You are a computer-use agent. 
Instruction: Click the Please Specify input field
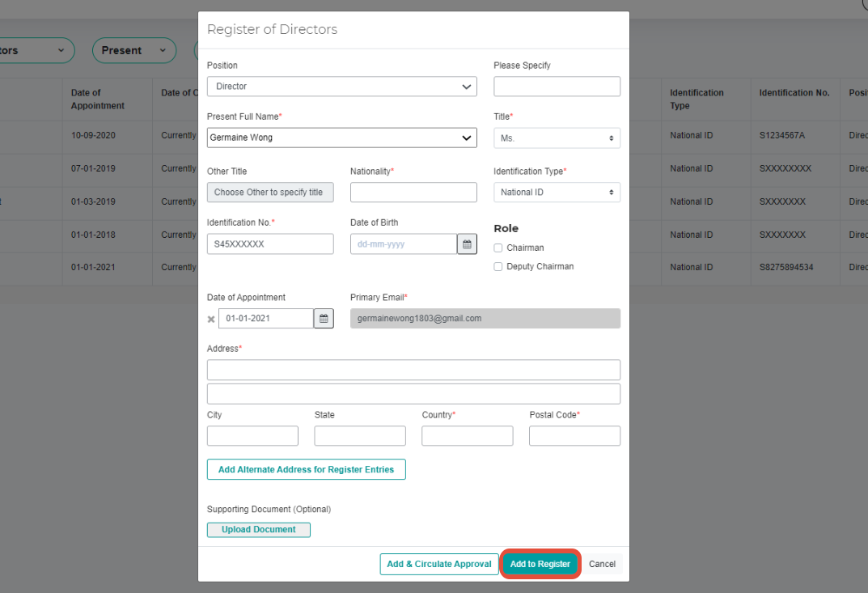pyautogui.click(x=557, y=86)
